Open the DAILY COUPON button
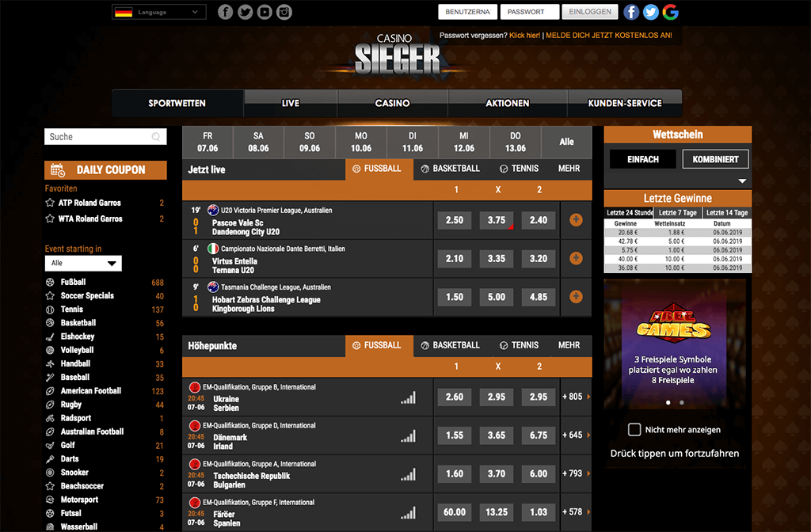 [105, 170]
